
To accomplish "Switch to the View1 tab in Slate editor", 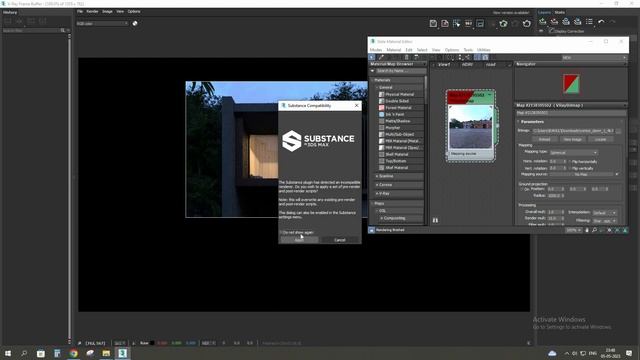I will pyautogui.click(x=444, y=64).
